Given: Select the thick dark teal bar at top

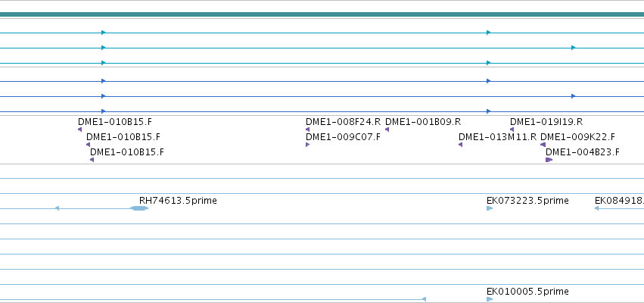Looking at the screenshot, I should pos(322,15).
